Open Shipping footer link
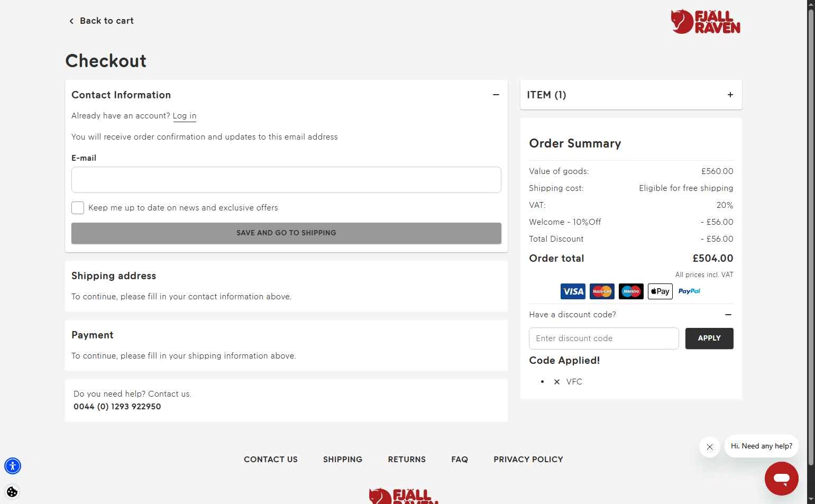This screenshot has width=815, height=504. click(x=343, y=460)
